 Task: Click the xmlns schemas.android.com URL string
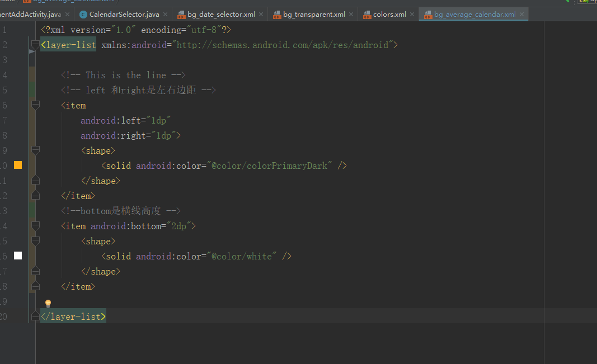point(283,45)
